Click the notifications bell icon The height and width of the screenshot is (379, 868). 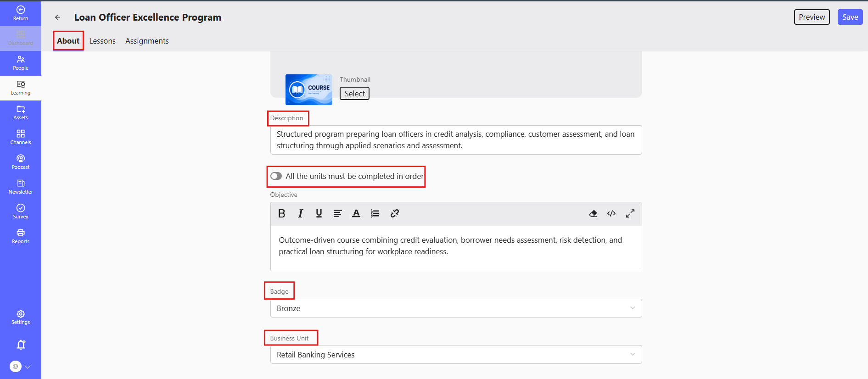click(x=21, y=345)
